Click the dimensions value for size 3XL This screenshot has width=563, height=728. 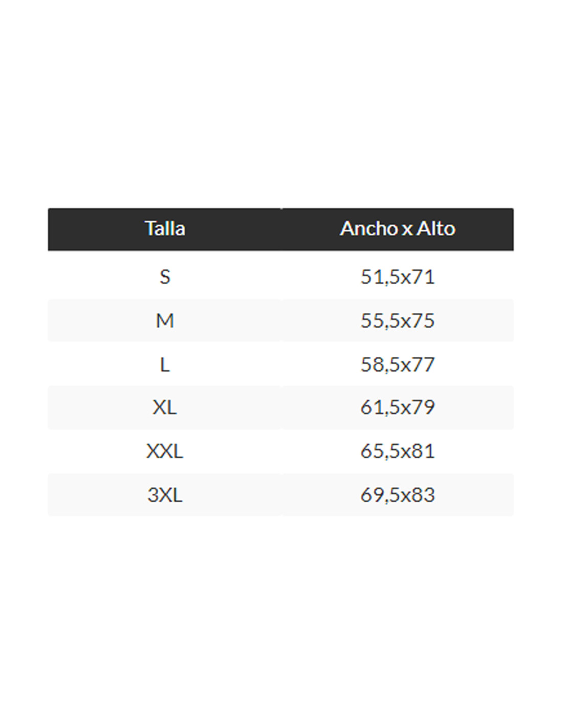(x=397, y=495)
